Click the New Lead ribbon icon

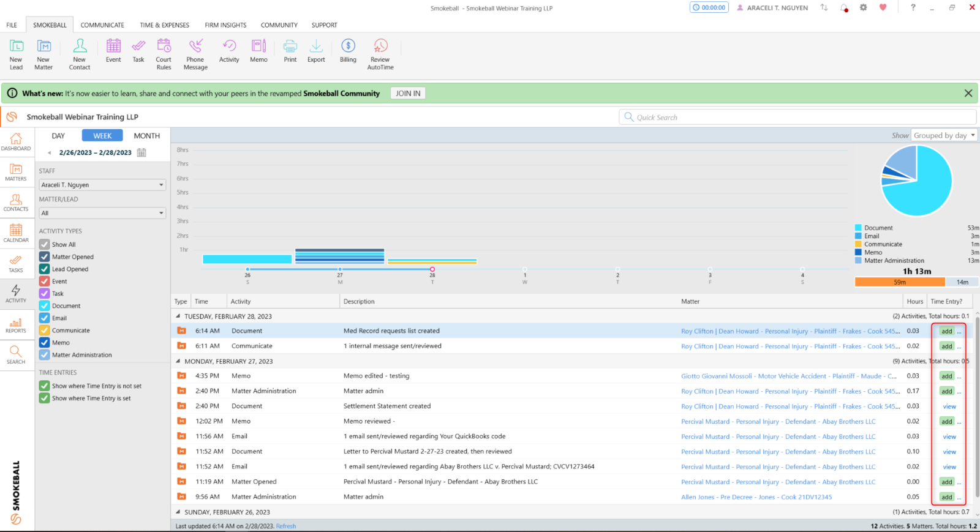16,54
